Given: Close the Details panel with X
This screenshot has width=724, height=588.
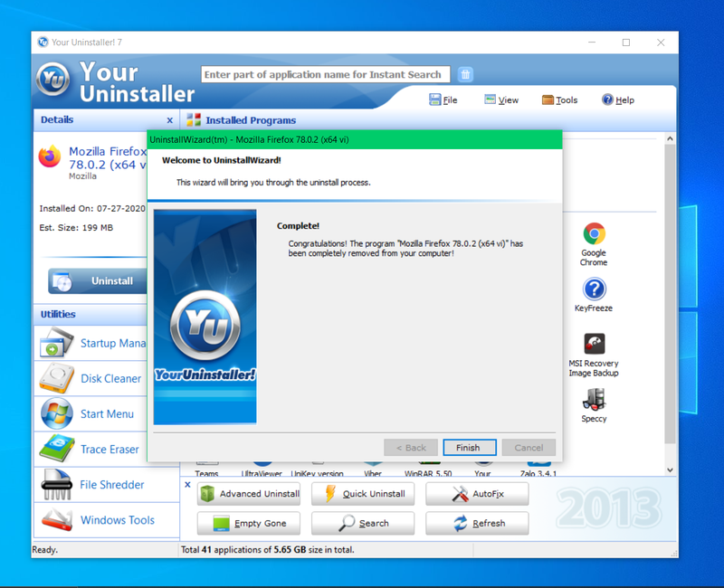Looking at the screenshot, I should 169,120.
